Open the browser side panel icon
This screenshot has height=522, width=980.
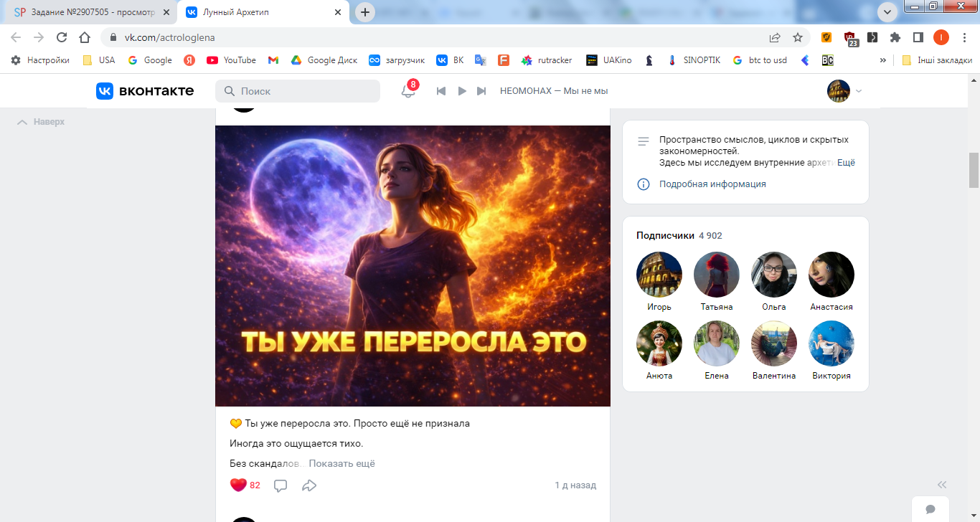click(x=918, y=37)
